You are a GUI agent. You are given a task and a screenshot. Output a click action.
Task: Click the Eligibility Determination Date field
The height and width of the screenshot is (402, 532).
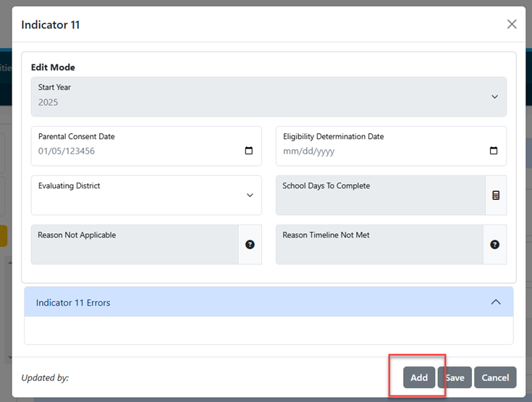[x=391, y=146]
